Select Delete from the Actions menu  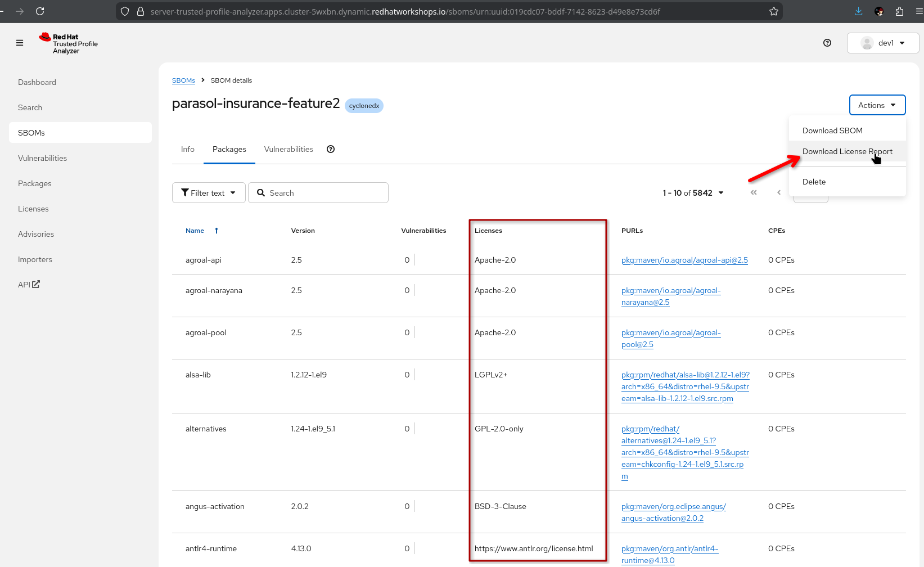[x=814, y=181]
